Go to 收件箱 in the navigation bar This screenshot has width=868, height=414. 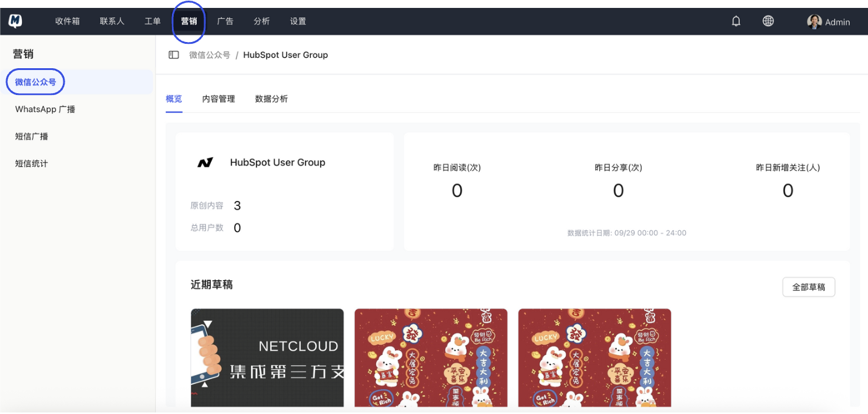coord(67,20)
